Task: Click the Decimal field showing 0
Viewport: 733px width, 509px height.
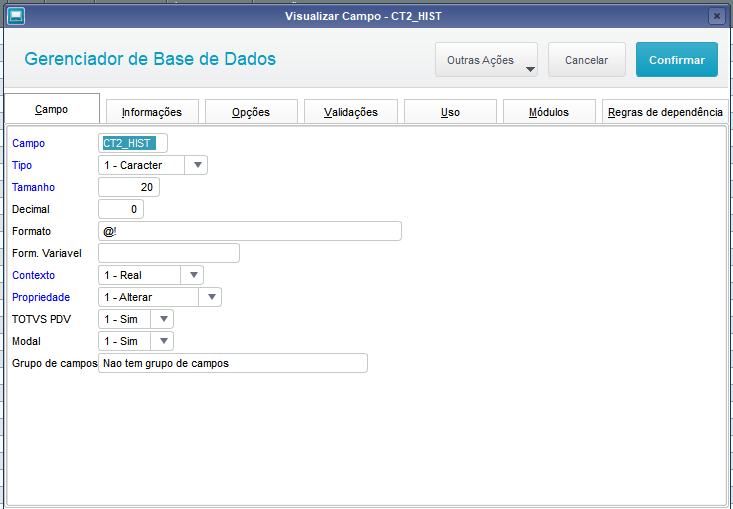Action: 121,209
